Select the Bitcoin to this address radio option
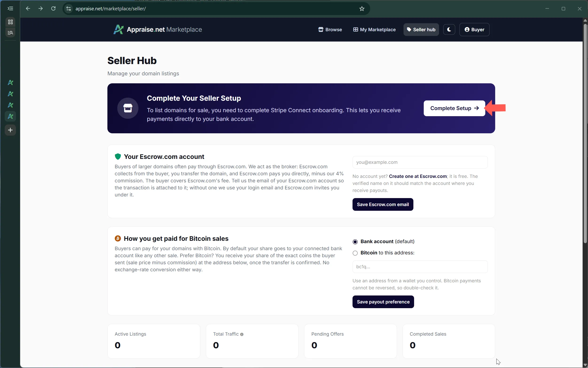Image resolution: width=588 pixels, height=368 pixels. coord(355,253)
